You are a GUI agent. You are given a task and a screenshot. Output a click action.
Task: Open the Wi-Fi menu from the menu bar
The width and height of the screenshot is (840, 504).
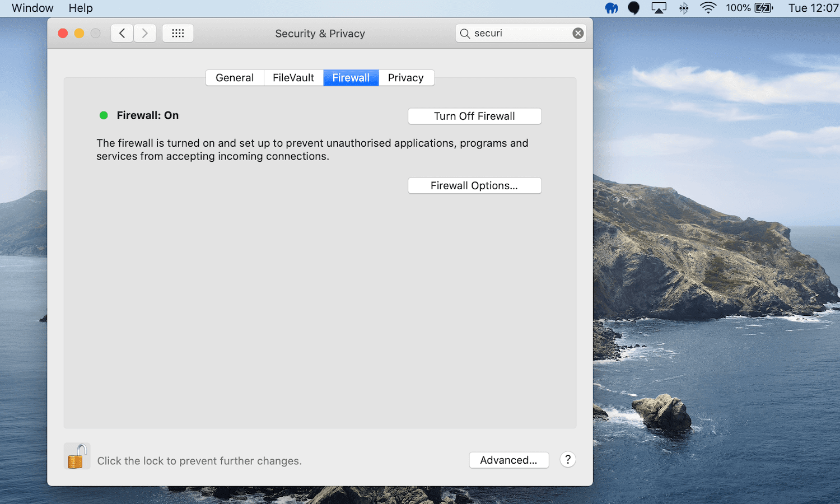(x=708, y=8)
